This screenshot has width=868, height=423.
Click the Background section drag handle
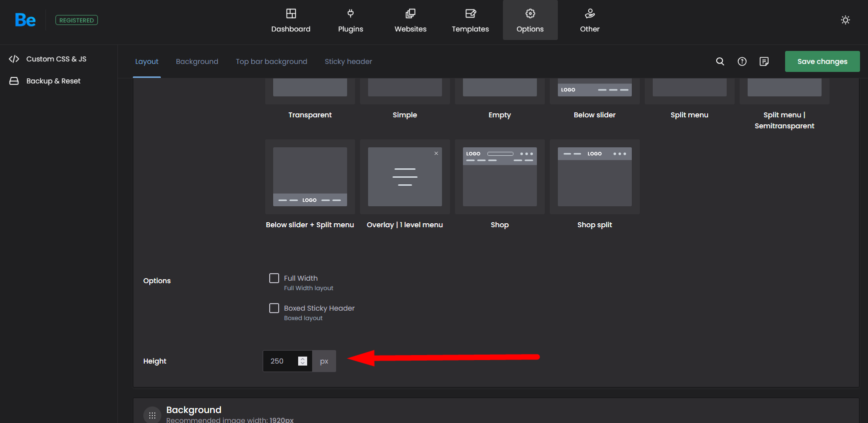(152, 415)
